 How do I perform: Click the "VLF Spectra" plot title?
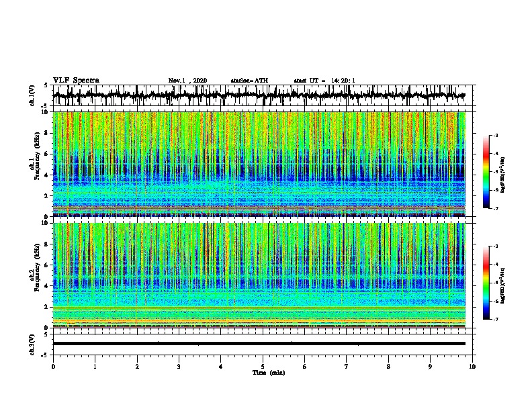point(76,80)
